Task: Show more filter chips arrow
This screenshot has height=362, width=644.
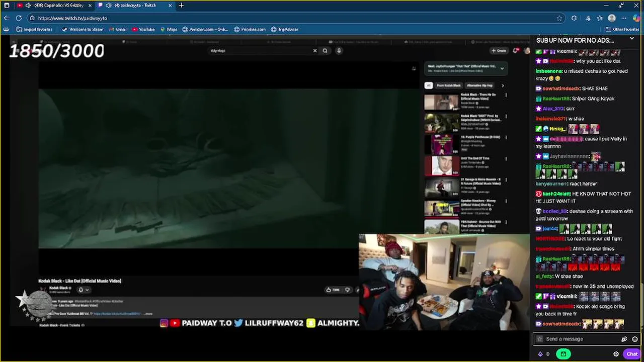Action: (502, 85)
